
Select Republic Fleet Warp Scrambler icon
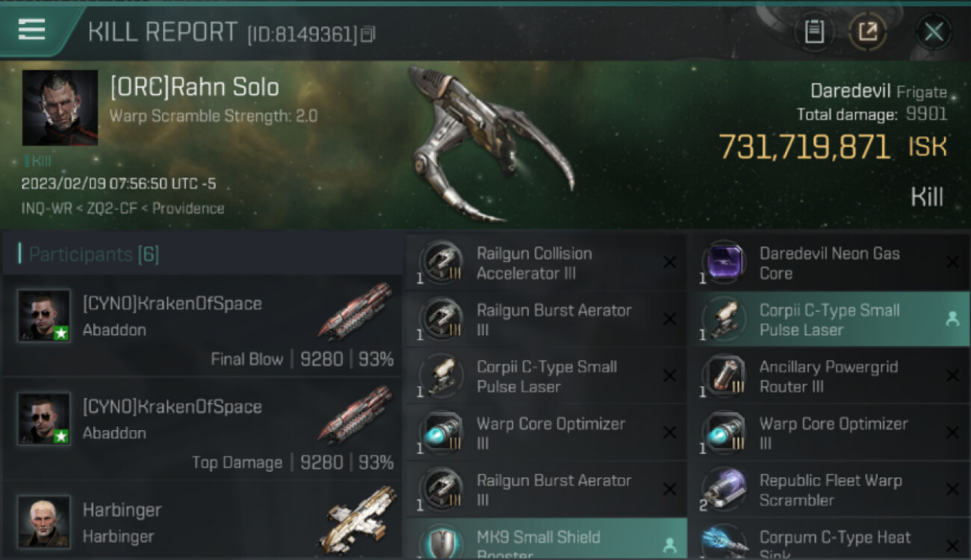pyautogui.click(x=724, y=489)
